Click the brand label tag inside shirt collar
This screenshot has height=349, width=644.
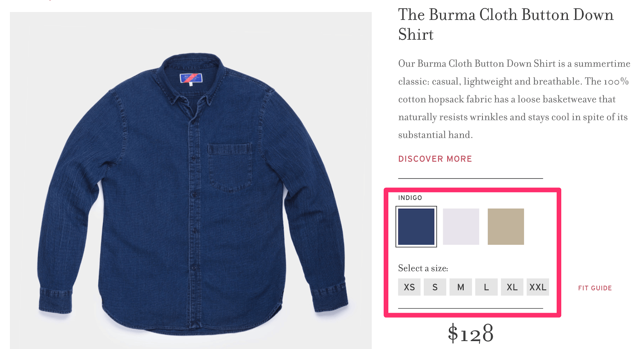(x=191, y=78)
